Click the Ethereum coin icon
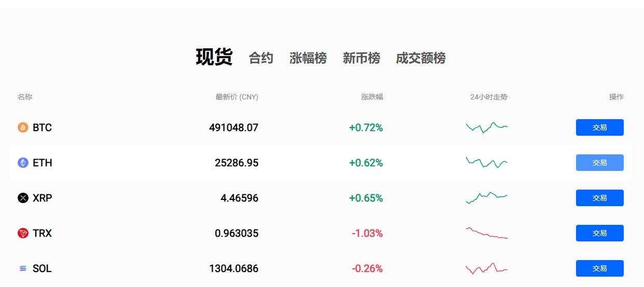 click(23, 163)
